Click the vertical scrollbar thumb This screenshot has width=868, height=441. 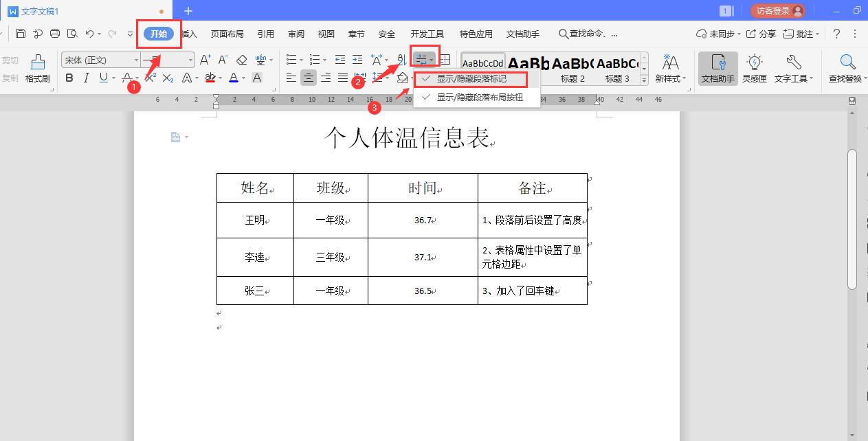pyautogui.click(x=852, y=219)
